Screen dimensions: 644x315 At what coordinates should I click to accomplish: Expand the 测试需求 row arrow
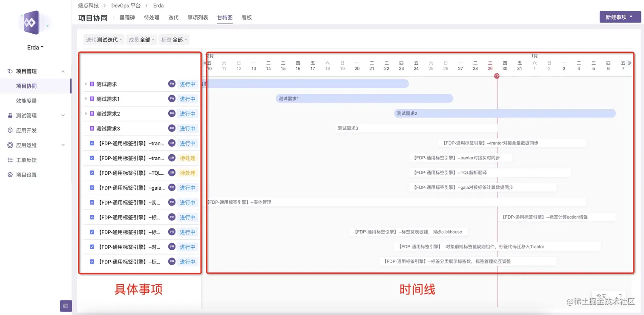point(86,84)
